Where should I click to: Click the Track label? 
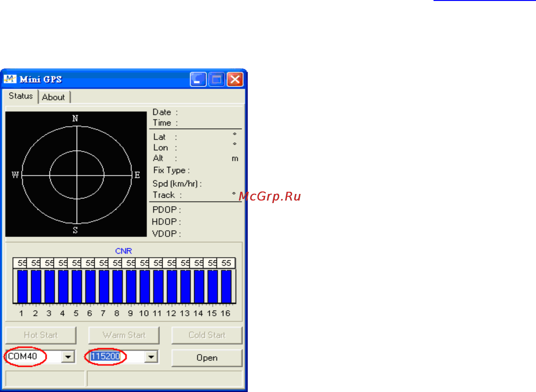pos(167,195)
